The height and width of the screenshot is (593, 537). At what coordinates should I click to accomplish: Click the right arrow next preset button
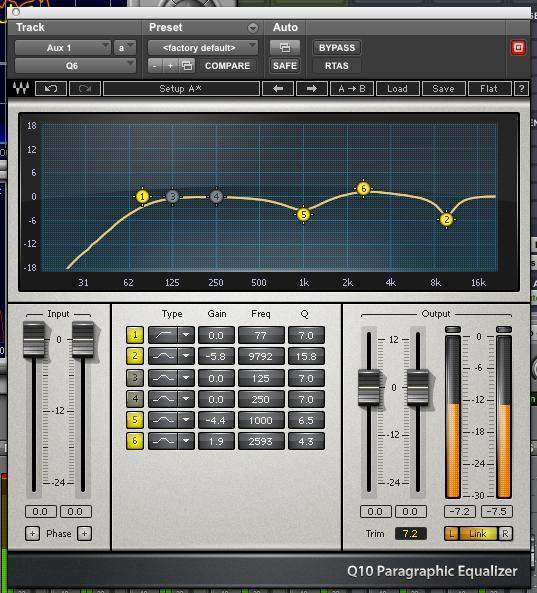coord(312,89)
